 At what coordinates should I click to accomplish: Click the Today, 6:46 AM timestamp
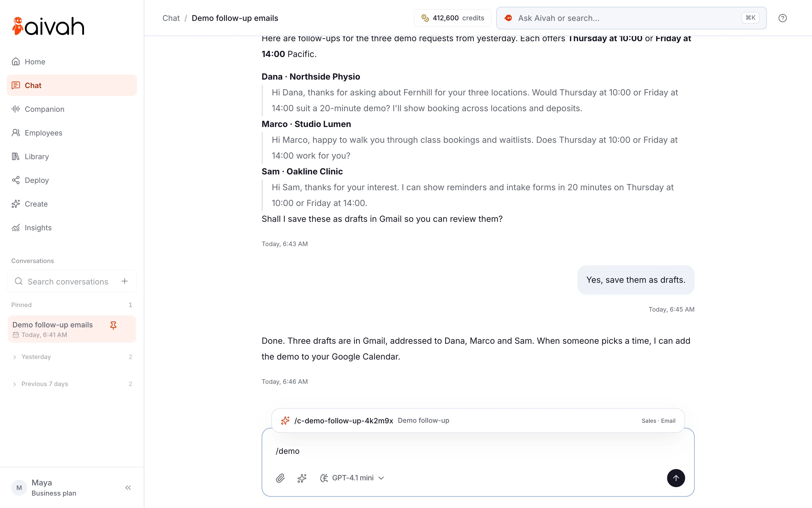[x=284, y=382]
